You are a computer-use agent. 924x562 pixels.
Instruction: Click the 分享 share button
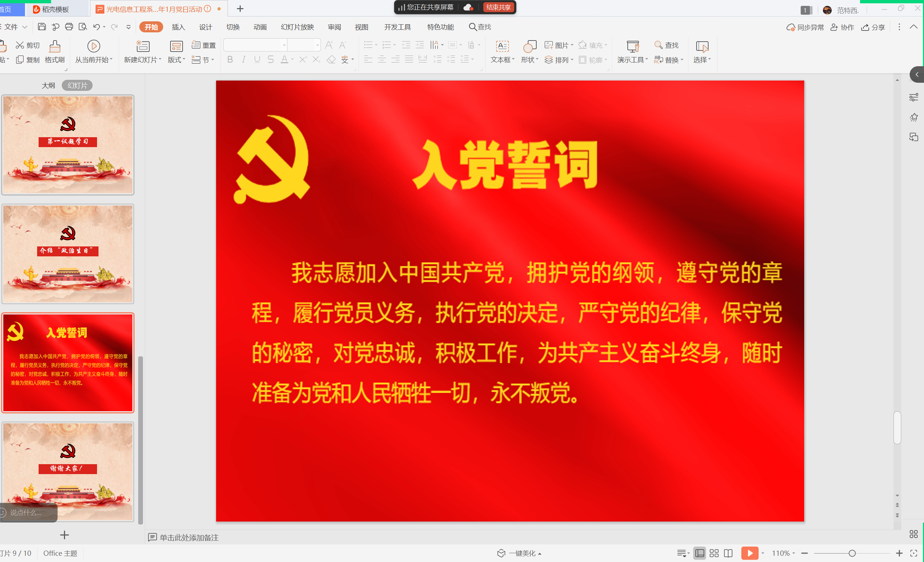873,27
